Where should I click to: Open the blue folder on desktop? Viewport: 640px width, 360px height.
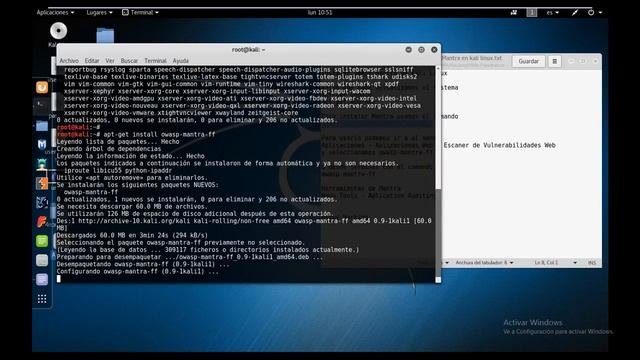pyautogui.click(x=105, y=35)
